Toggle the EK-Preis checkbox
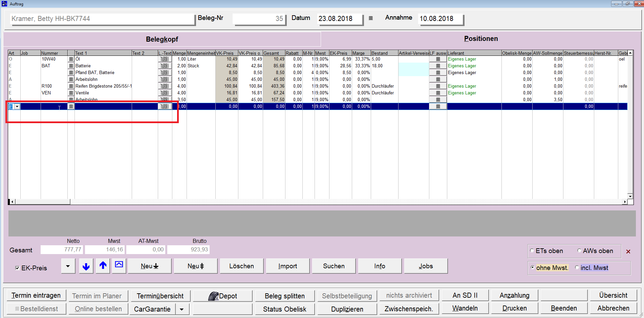Image resolution: width=644 pixels, height=318 pixels. [x=17, y=268]
